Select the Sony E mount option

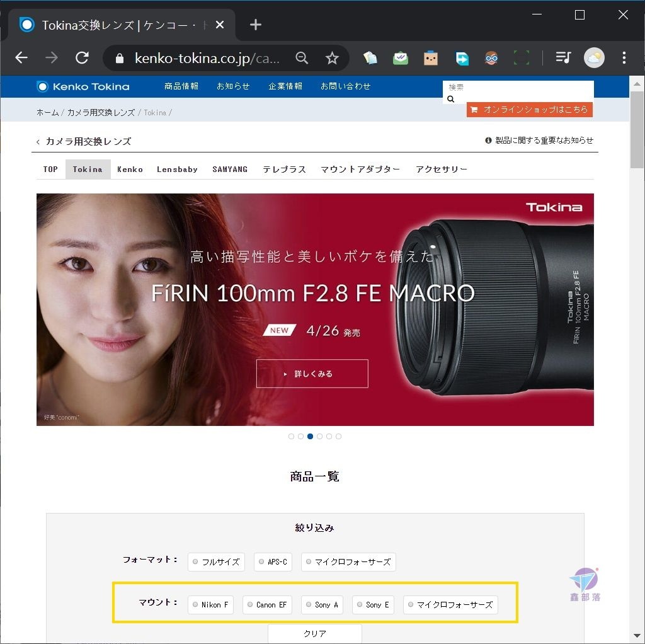pos(373,604)
